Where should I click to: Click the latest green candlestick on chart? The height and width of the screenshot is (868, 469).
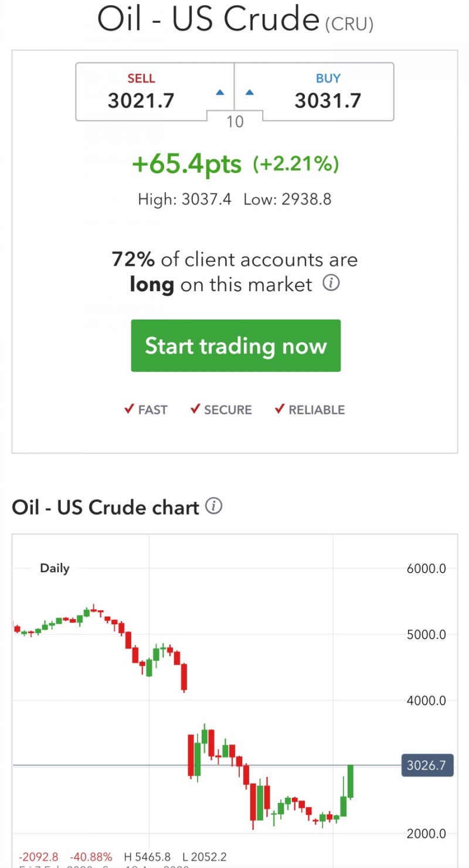351,781
